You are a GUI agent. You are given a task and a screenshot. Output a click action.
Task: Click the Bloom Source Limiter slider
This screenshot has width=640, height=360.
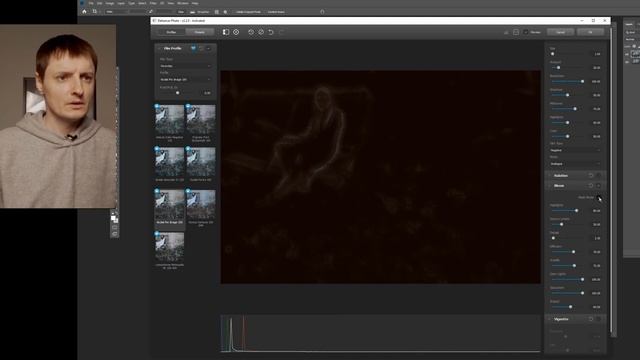click(x=567, y=224)
